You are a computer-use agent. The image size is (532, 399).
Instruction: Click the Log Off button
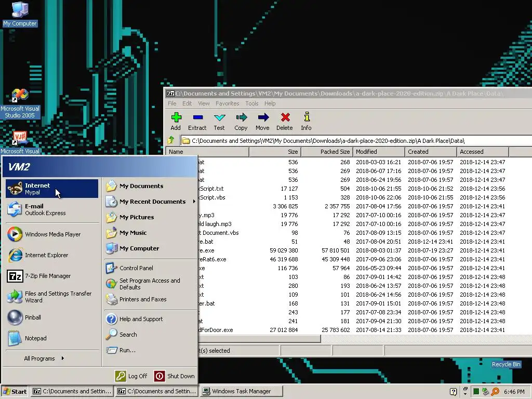point(131,376)
